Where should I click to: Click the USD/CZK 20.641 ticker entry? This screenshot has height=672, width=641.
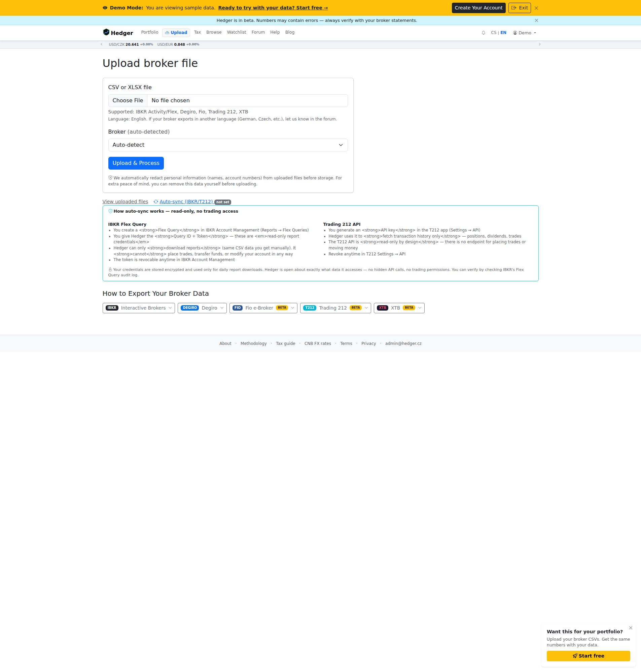coord(131,44)
